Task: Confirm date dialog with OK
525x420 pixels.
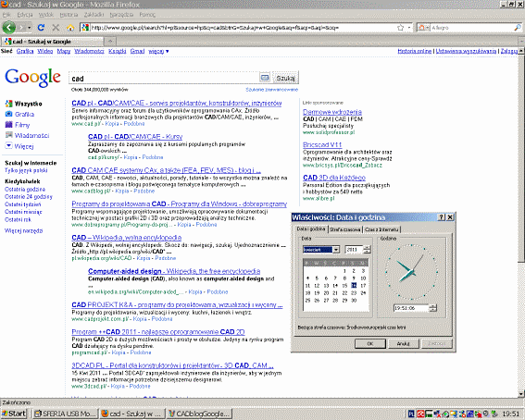Action: 370,343
